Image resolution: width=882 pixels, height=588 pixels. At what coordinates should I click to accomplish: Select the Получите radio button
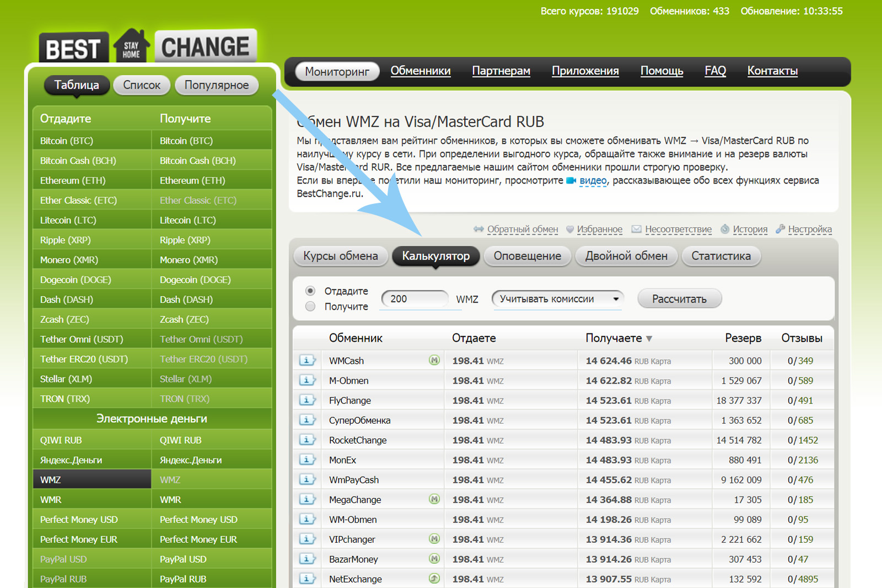point(310,306)
